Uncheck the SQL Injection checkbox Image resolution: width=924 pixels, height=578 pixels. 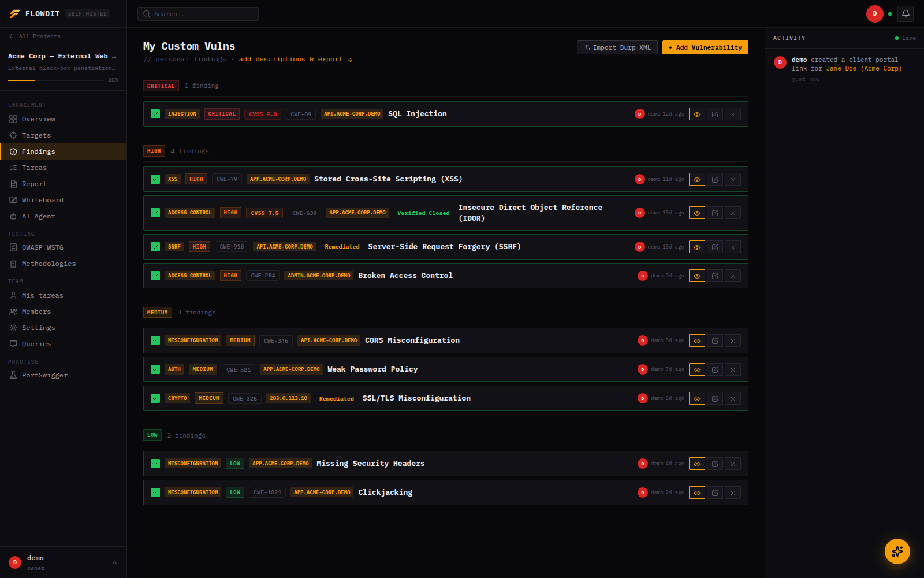155,114
